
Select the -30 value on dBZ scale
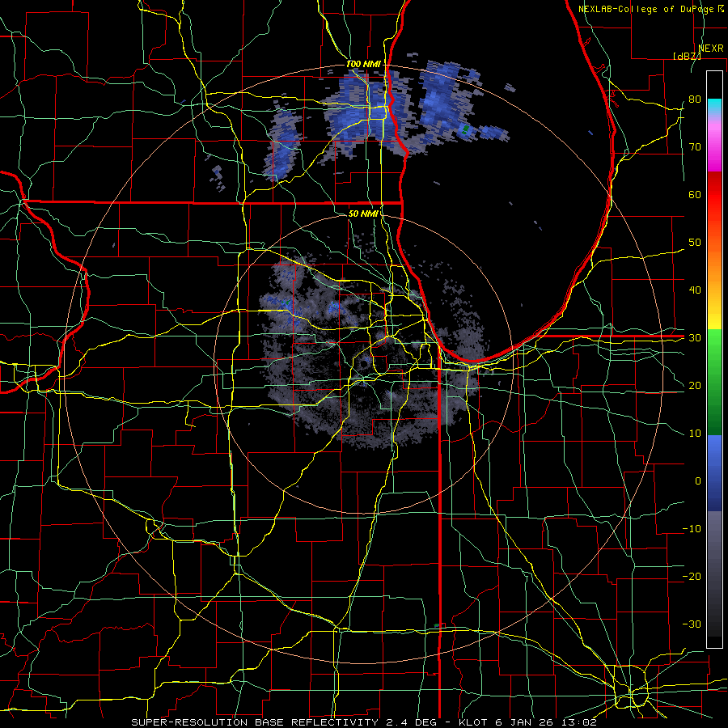pyautogui.click(x=692, y=624)
